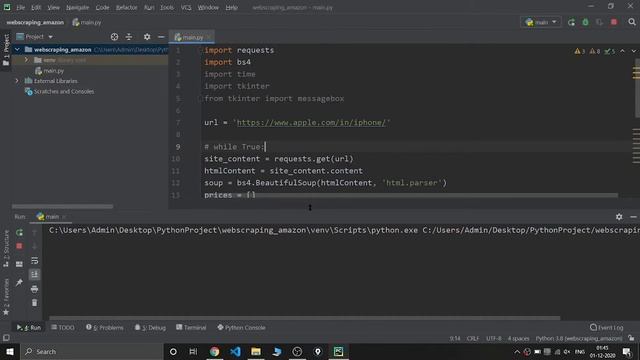Print the Run console output
This screenshot has height=360, width=640.
tap(35, 289)
